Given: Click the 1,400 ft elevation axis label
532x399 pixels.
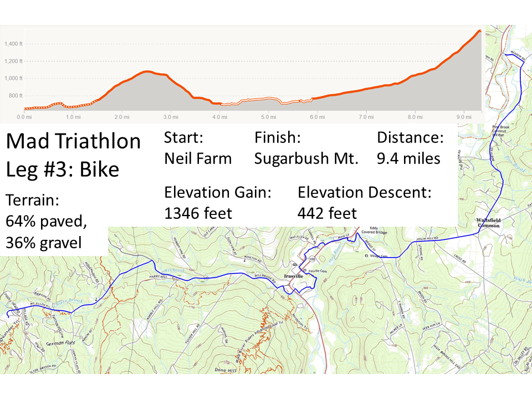Looking at the screenshot, I should [13, 44].
